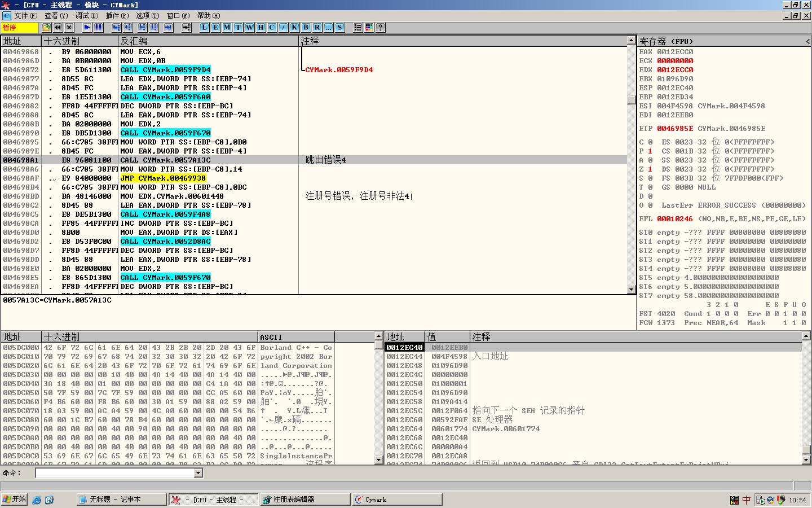The image size is (812, 508).
Task: Click the 中 input language tray indicator
Action: (x=746, y=500)
